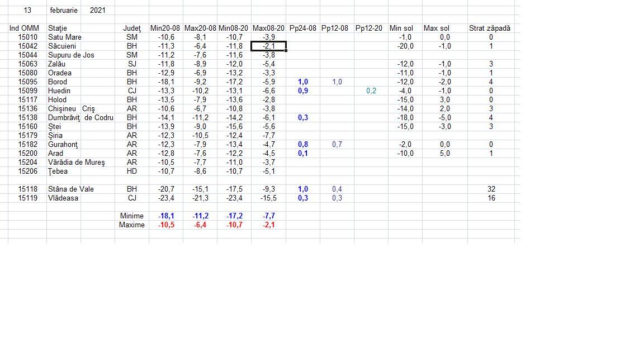Select the 'Max sol' header cell

436,28
